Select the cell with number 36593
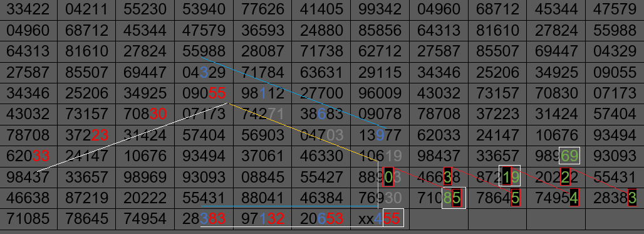This screenshot has width=644, height=234. pos(262,31)
